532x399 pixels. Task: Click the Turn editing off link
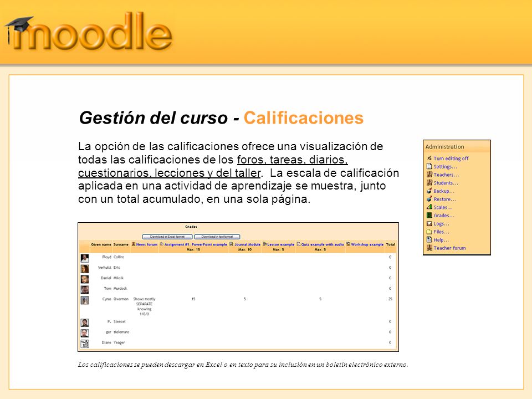pos(451,158)
